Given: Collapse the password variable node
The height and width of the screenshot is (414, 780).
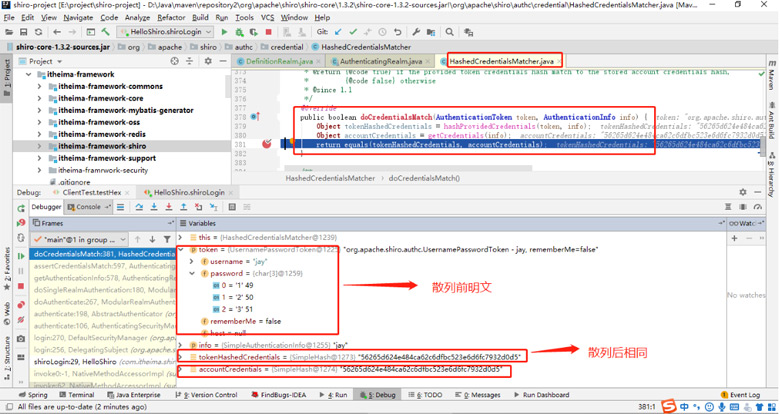Looking at the screenshot, I should pos(192,273).
